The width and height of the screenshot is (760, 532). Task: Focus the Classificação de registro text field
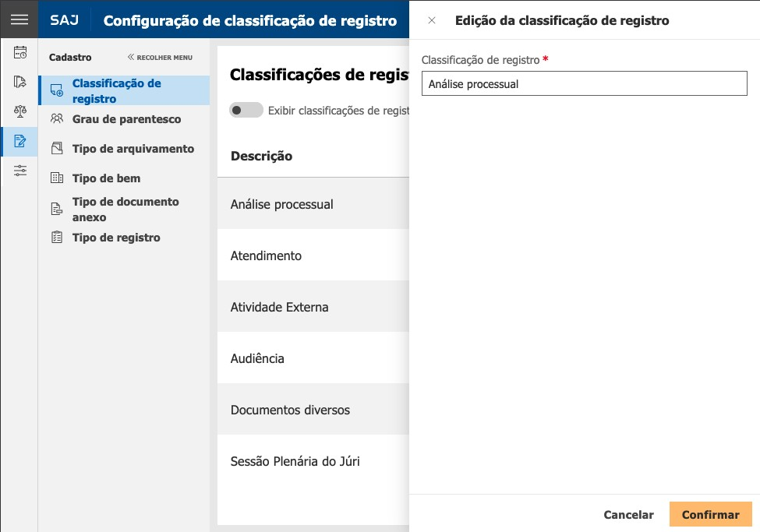tap(584, 84)
